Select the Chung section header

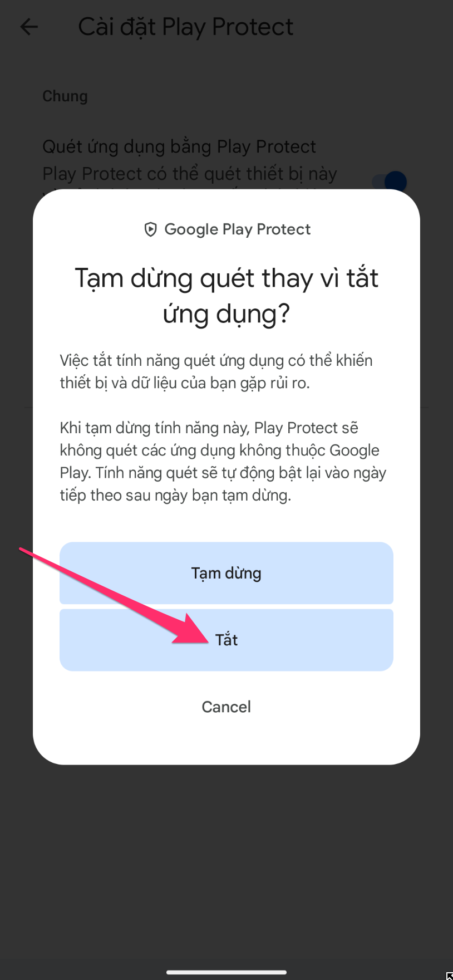(x=65, y=96)
